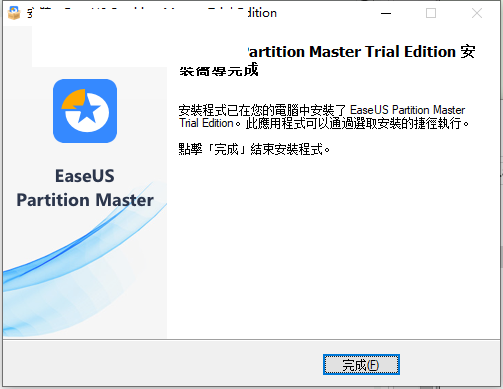
Task: Minimize the installer window
Action: coord(386,13)
